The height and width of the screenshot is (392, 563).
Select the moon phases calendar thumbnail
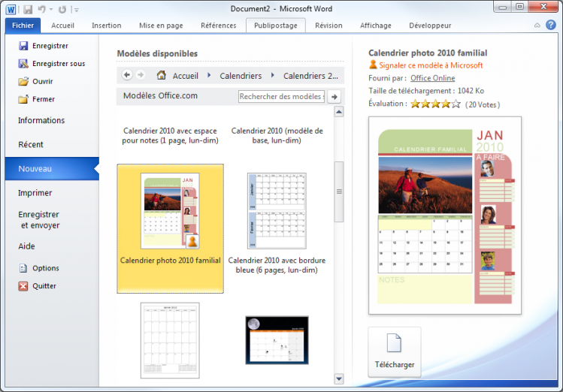pyautogui.click(x=277, y=340)
